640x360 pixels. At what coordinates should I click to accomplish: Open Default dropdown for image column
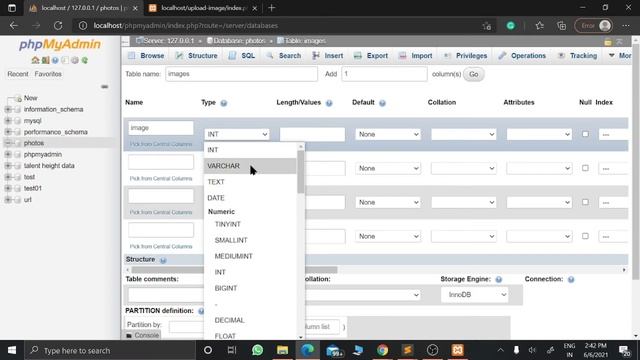tap(388, 134)
